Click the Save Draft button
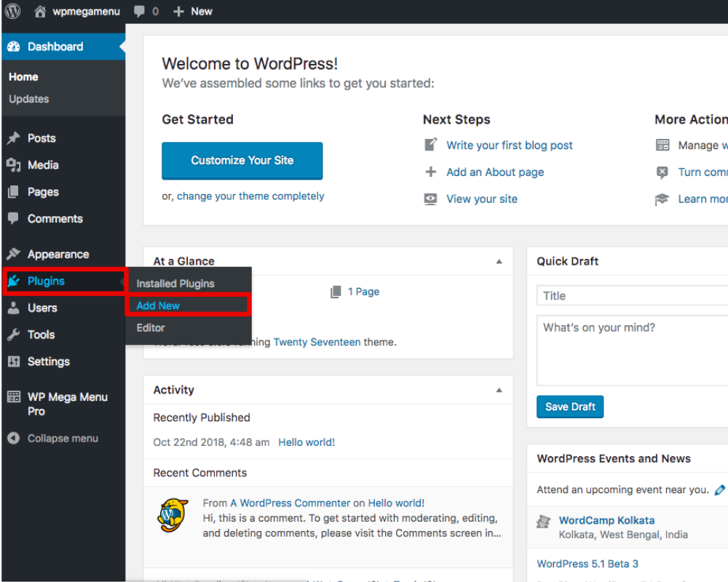 (x=570, y=407)
